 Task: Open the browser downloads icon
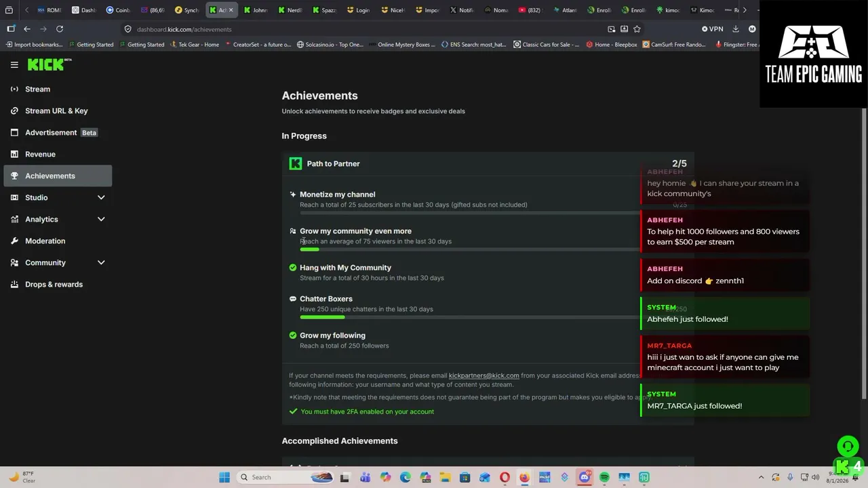click(x=736, y=29)
